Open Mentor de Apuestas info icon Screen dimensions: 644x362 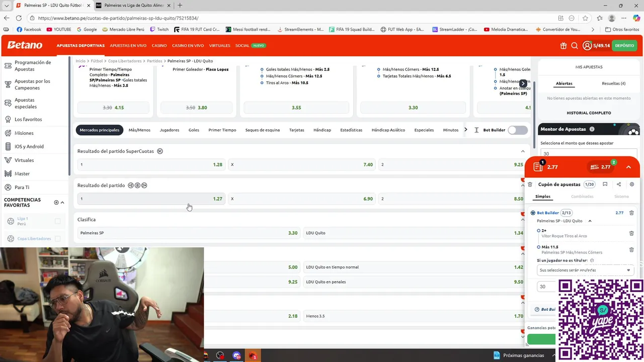tap(592, 129)
